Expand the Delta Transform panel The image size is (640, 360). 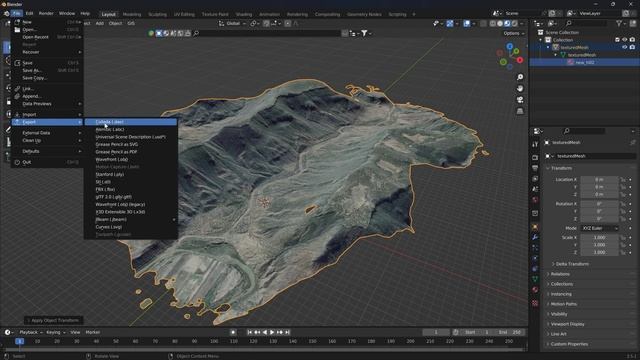tap(572, 264)
